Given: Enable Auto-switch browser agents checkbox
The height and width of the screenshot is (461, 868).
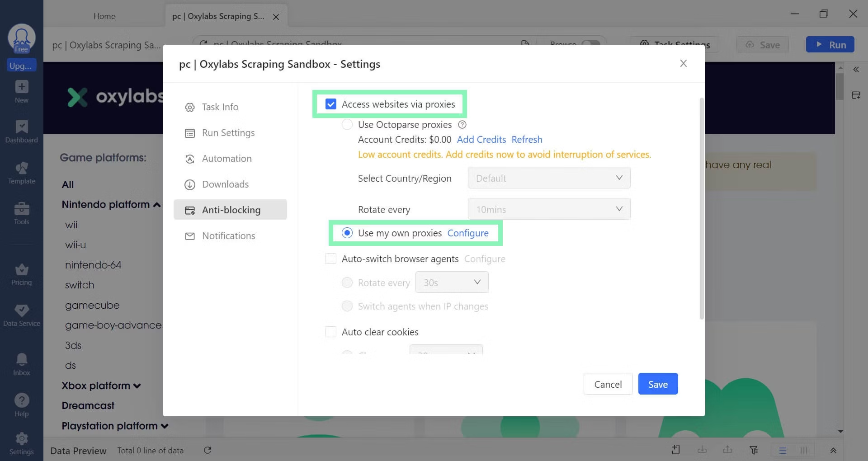Looking at the screenshot, I should 331,259.
